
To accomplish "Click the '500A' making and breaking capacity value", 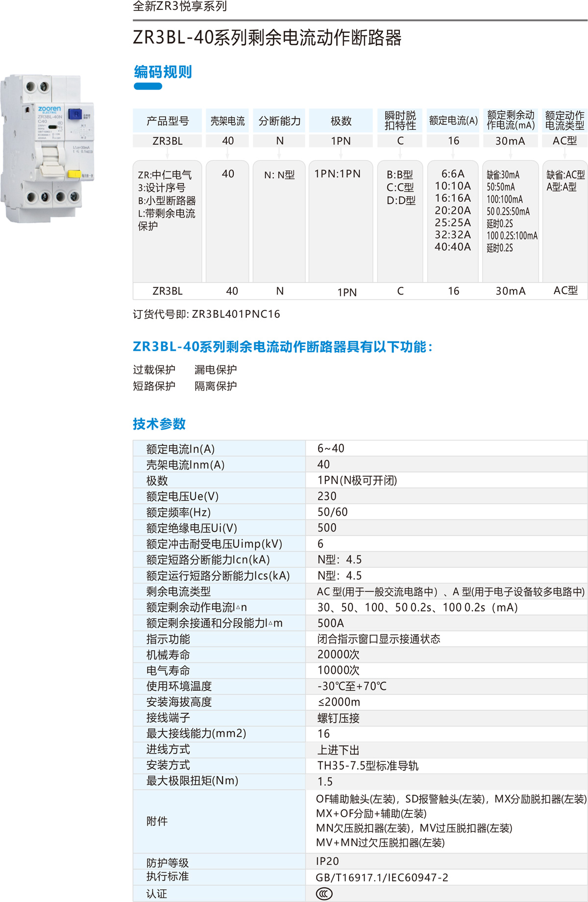I will [331, 623].
